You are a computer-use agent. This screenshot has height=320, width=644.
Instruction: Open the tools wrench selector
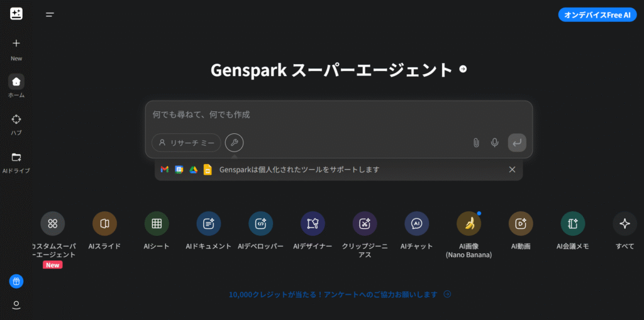[234, 143]
